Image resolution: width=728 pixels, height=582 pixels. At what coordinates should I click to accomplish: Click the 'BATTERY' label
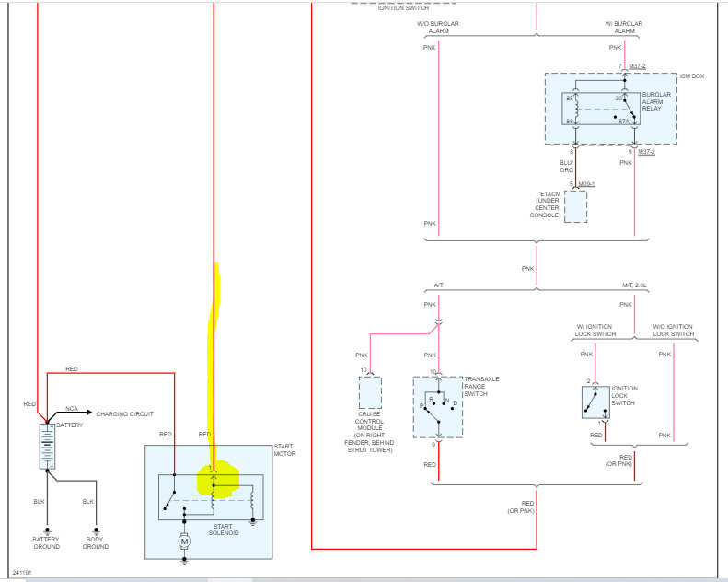70,425
